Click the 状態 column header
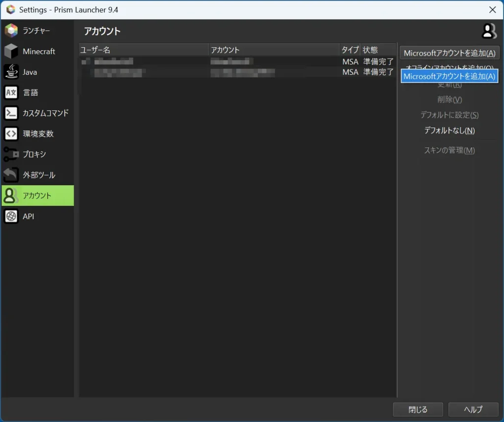Image resolution: width=504 pixels, height=422 pixels. tap(378, 50)
